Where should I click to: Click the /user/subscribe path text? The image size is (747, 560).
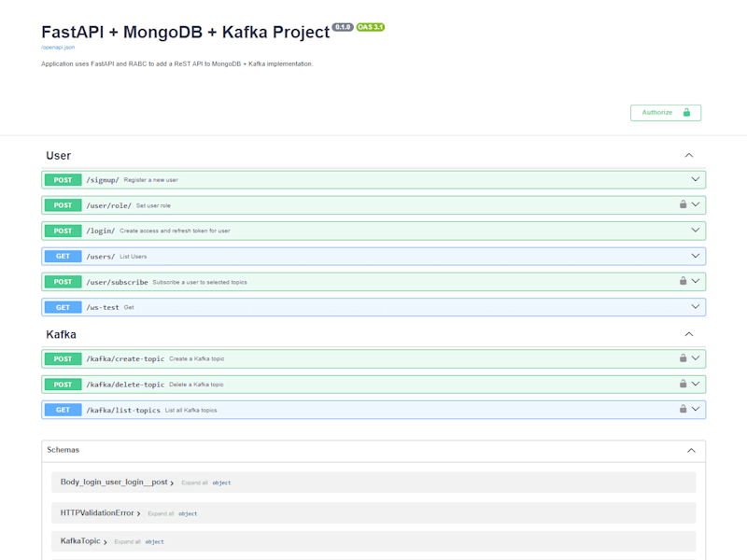118,283
